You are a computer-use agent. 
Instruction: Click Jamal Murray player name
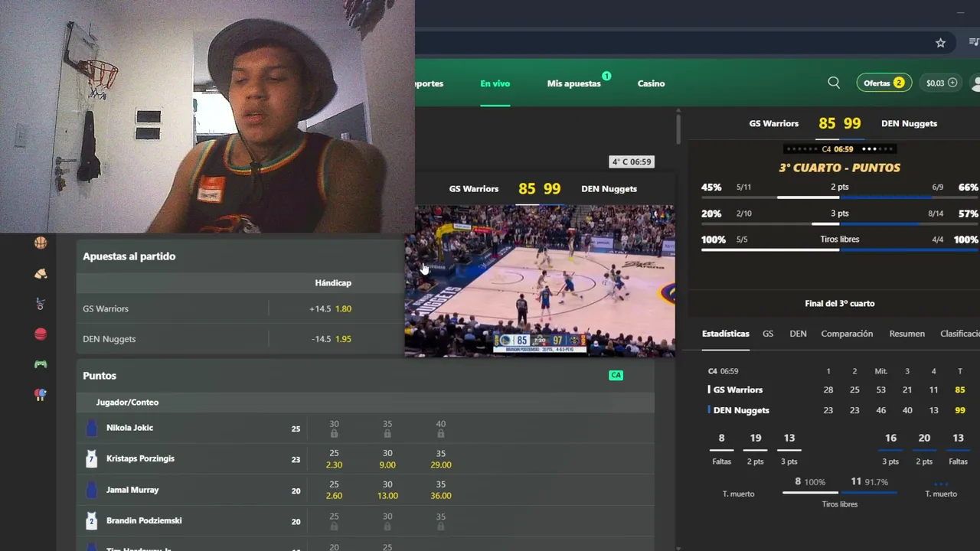[x=132, y=490]
